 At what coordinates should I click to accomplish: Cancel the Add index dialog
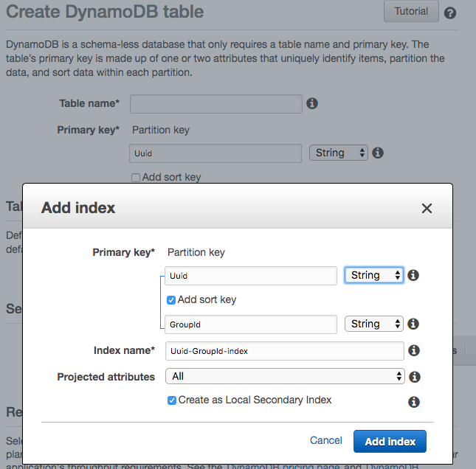(x=325, y=440)
